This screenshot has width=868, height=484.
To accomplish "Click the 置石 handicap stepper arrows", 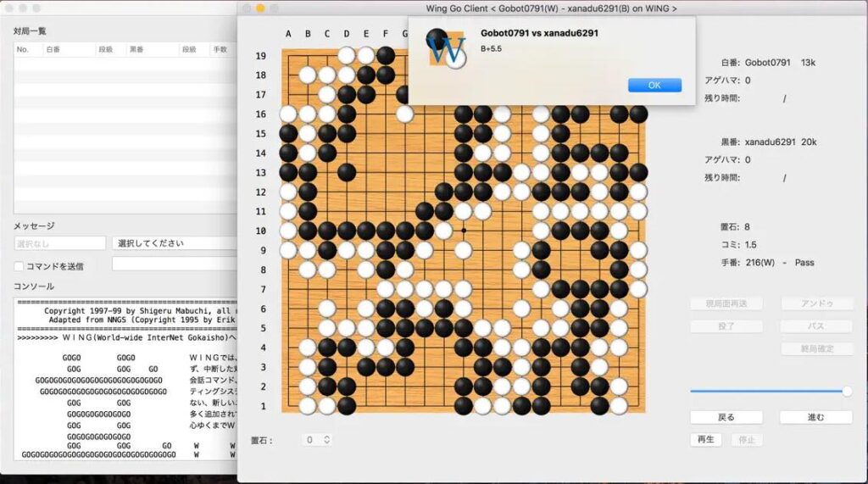I will pyautogui.click(x=326, y=440).
